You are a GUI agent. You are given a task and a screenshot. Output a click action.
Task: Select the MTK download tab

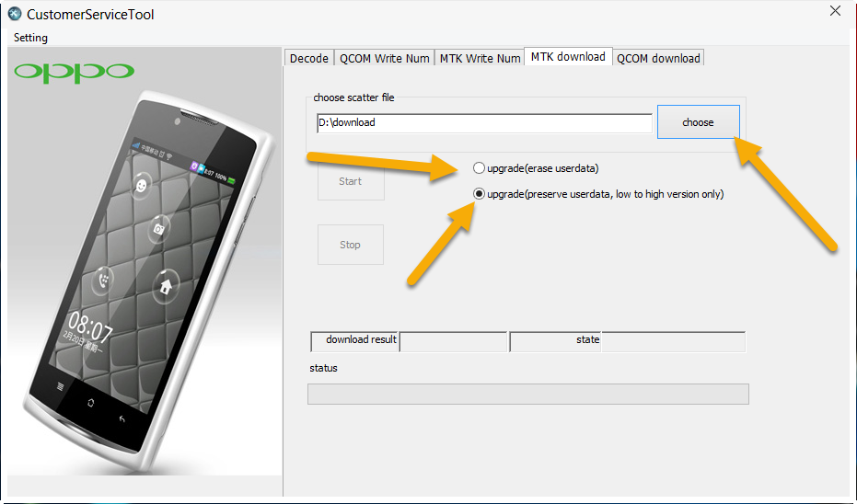pos(568,56)
